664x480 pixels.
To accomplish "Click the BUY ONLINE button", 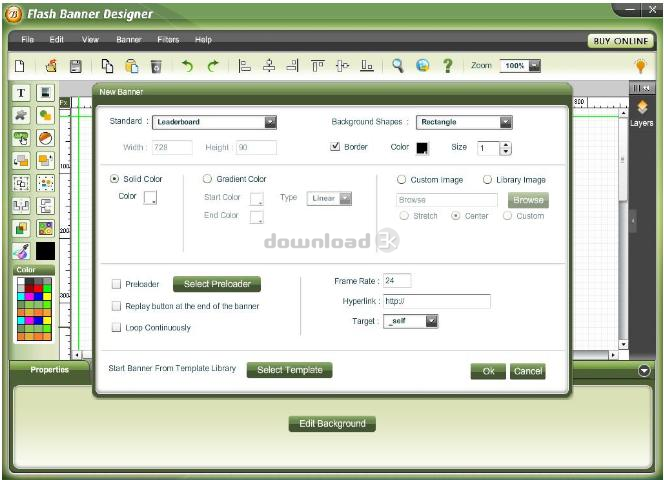I will point(620,41).
